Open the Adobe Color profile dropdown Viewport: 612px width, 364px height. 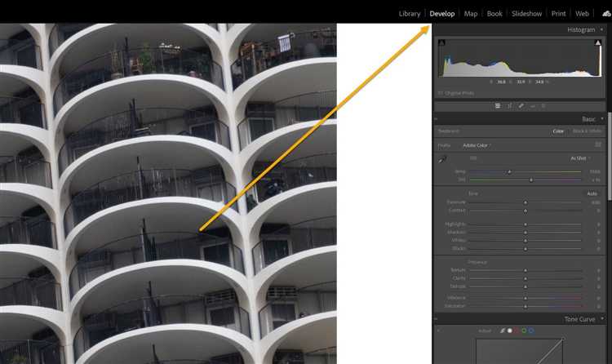pos(477,145)
